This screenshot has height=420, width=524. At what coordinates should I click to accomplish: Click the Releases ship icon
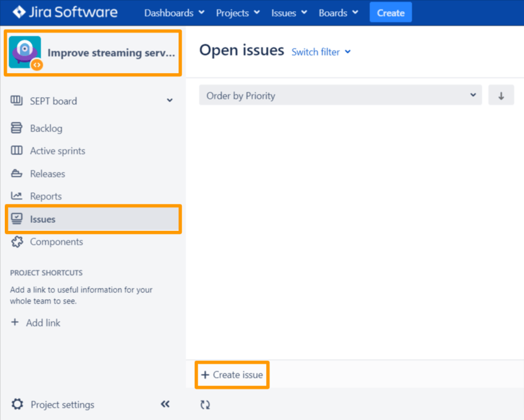coord(17,173)
